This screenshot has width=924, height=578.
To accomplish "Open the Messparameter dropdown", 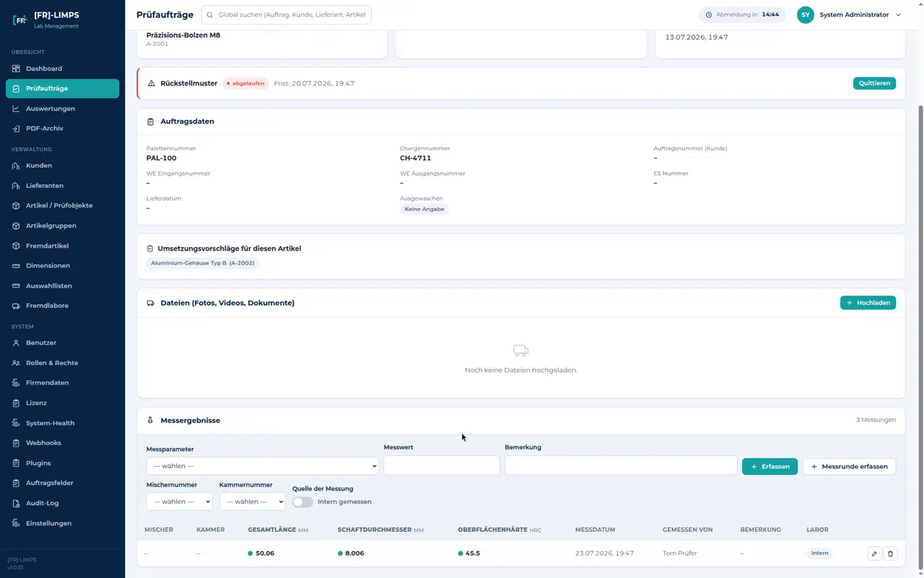I will pos(262,466).
